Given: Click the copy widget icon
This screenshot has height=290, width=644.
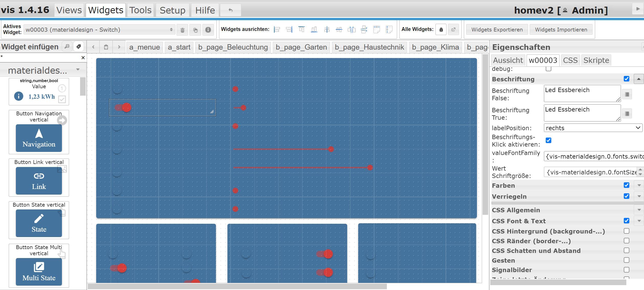Looking at the screenshot, I should (x=195, y=30).
